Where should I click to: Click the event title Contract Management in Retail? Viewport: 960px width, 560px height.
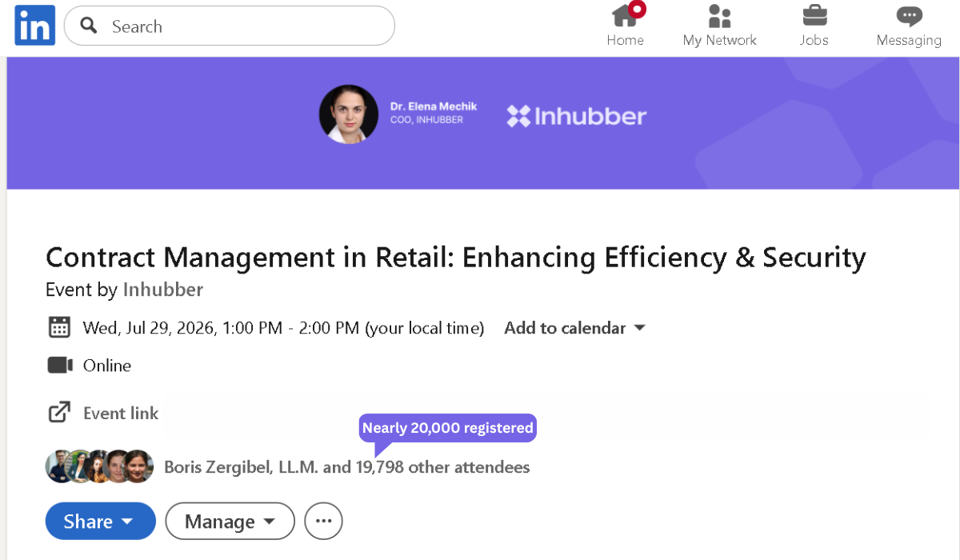point(456,258)
